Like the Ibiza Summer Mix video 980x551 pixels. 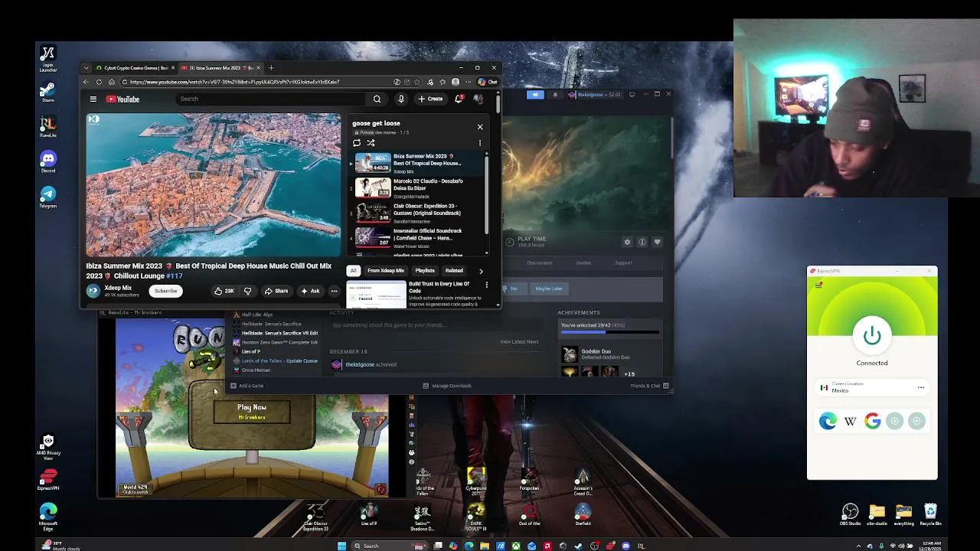click(x=224, y=291)
